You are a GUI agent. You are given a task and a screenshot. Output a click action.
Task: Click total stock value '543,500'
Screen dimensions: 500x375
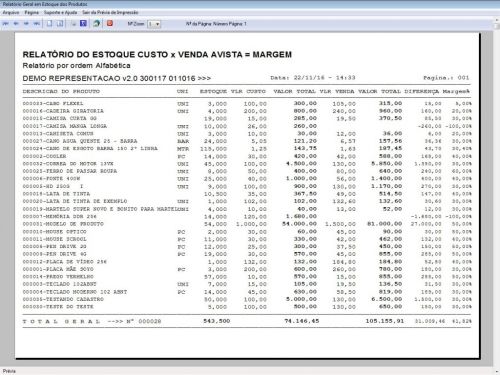pos(217,321)
